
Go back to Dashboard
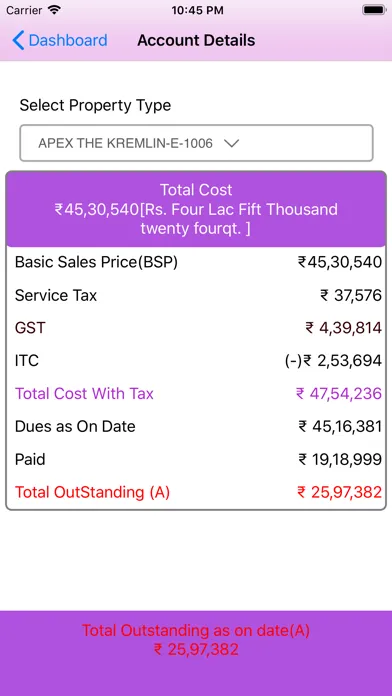click(x=59, y=40)
